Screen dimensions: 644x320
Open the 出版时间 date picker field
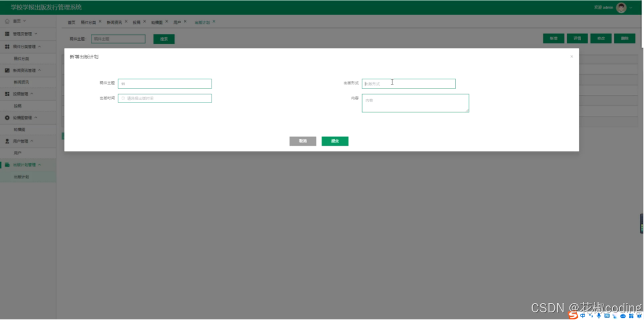click(x=165, y=99)
